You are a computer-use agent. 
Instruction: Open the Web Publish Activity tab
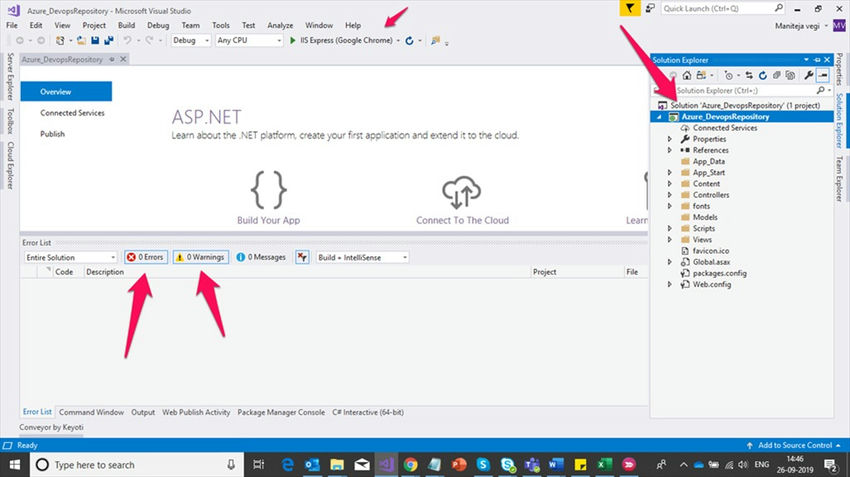coord(196,412)
